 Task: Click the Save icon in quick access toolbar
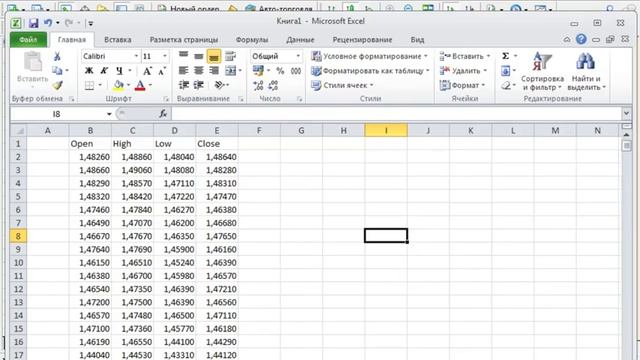tap(33, 23)
